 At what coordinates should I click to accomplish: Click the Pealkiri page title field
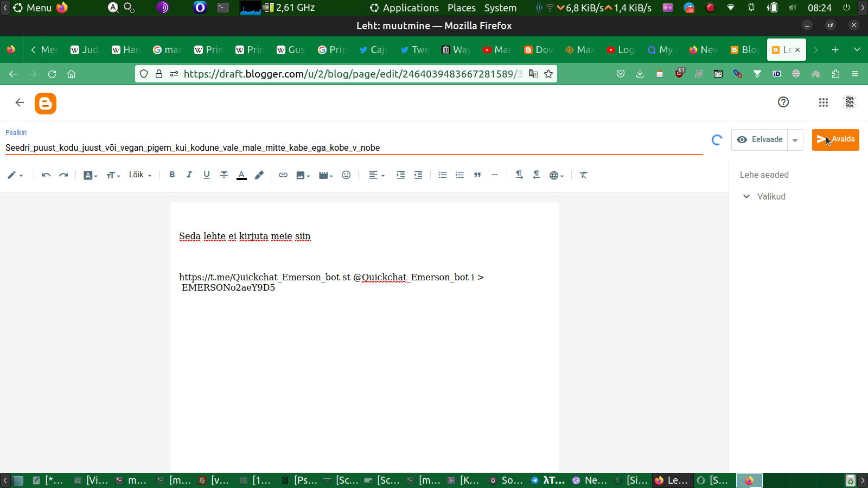[x=354, y=148]
